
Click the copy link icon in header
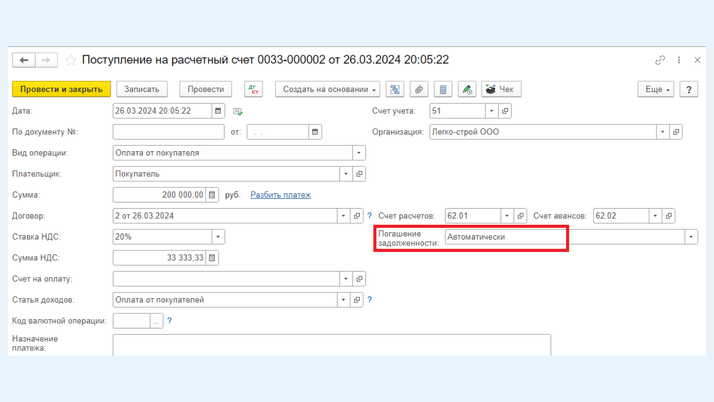660,60
